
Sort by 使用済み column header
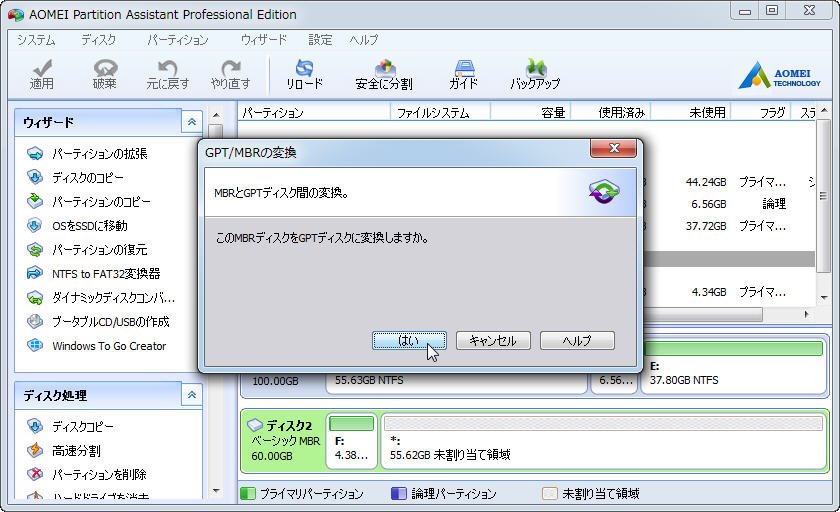click(611, 112)
